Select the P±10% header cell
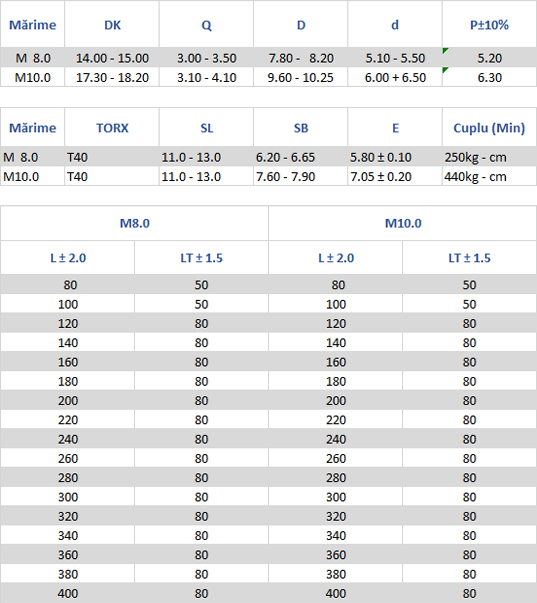 click(489, 24)
